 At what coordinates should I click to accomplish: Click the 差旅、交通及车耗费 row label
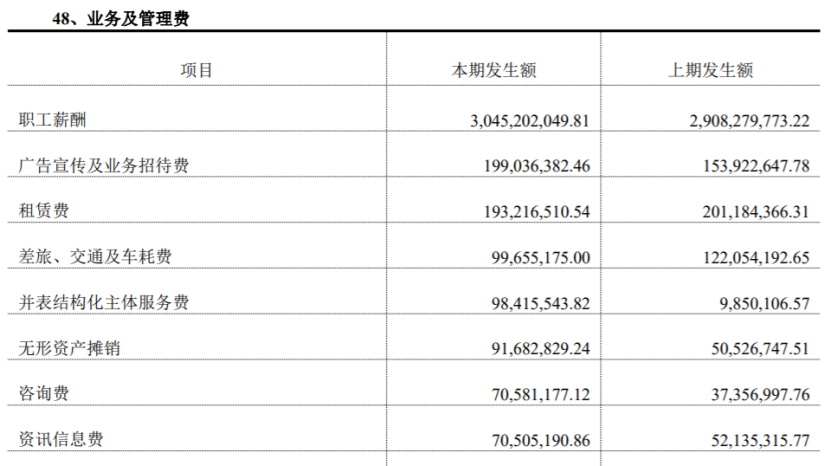(x=94, y=257)
